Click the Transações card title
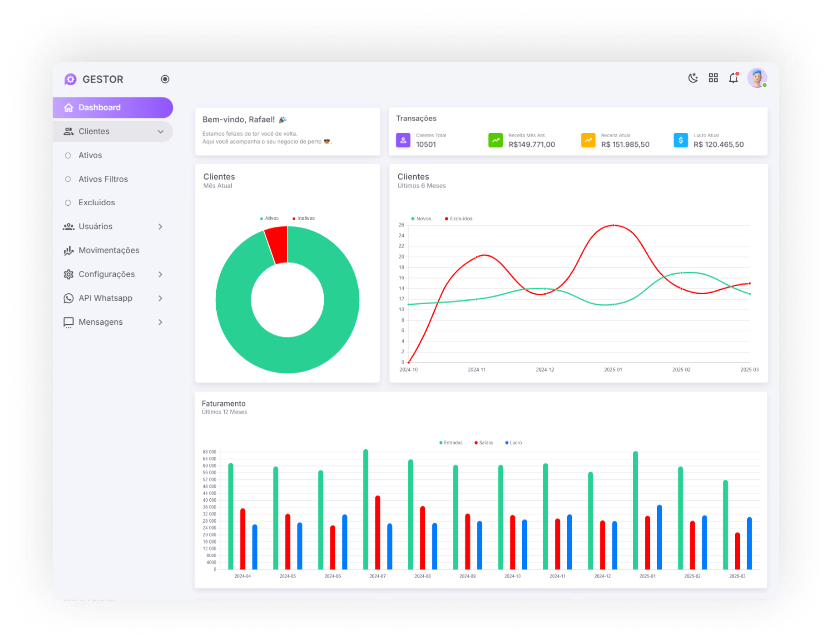 416,118
